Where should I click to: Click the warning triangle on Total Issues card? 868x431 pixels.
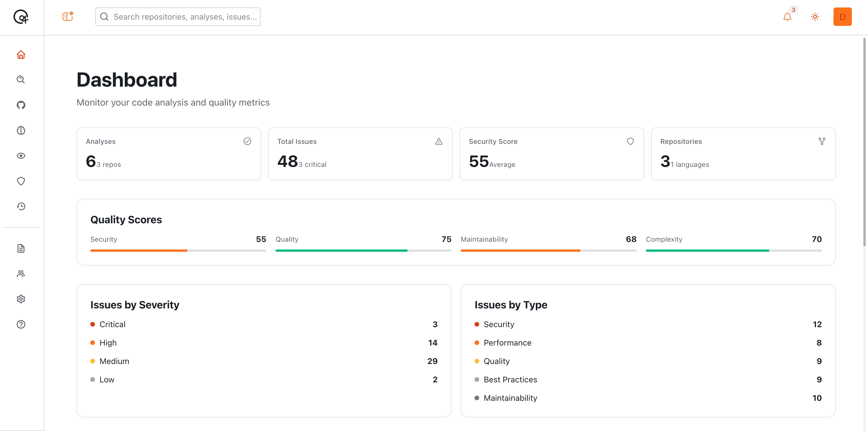[x=439, y=141]
